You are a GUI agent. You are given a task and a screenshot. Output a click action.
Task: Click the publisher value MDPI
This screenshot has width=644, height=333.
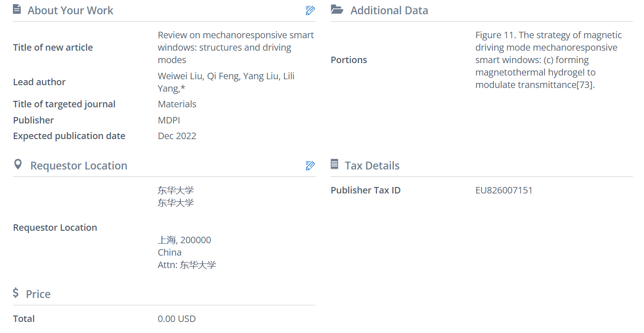click(x=169, y=120)
